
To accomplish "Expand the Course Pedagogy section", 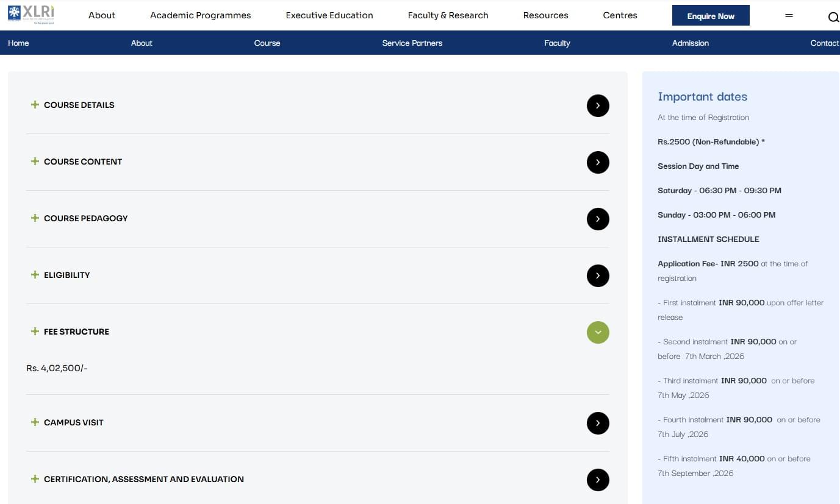I will pos(85,218).
